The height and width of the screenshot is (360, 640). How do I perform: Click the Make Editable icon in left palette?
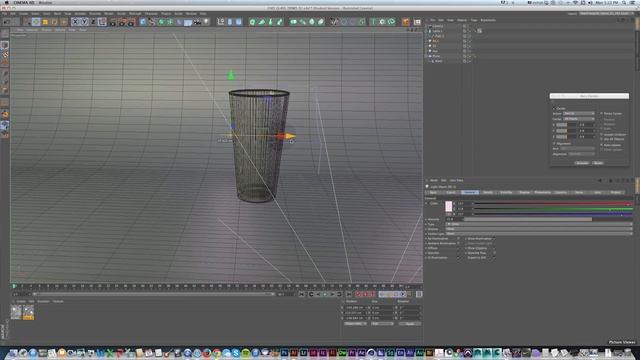click(x=5, y=34)
